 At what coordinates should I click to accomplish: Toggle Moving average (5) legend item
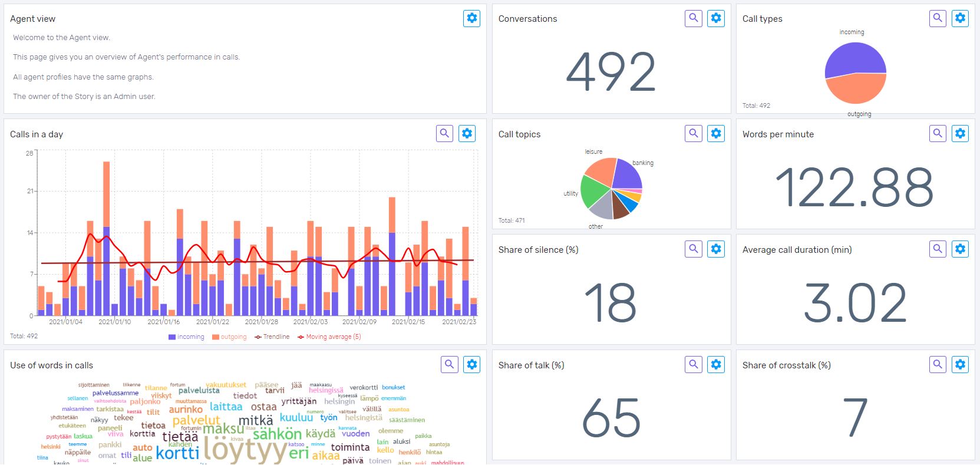click(x=329, y=337)
